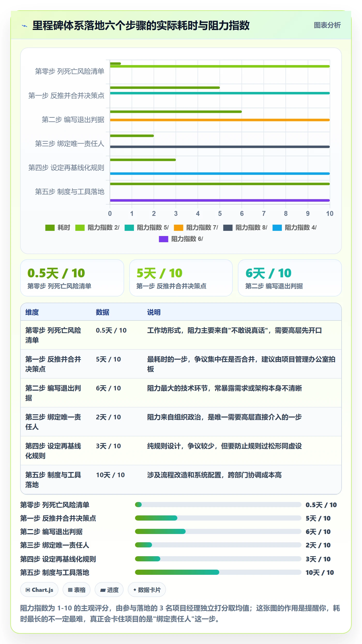
Task: Click the blue 第四步 resistance bar in the chart
Action: pos(220,174)
